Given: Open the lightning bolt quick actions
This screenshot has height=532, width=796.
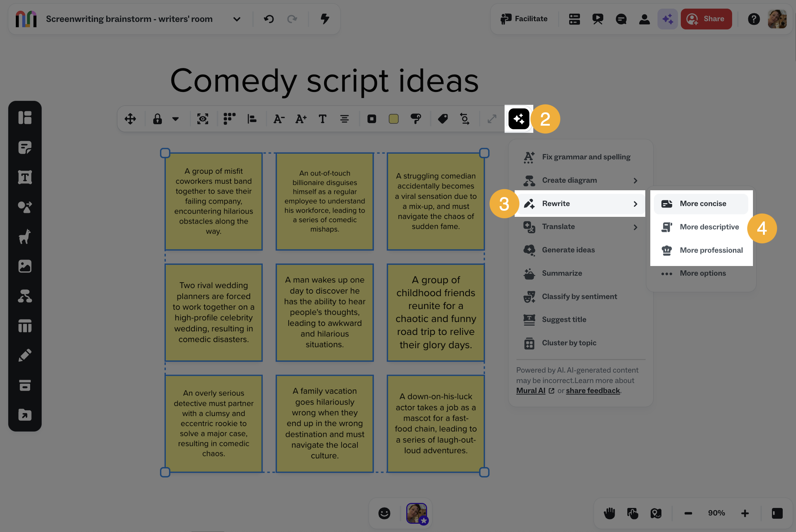Looking at the screenshot, I should coord(325,19).
